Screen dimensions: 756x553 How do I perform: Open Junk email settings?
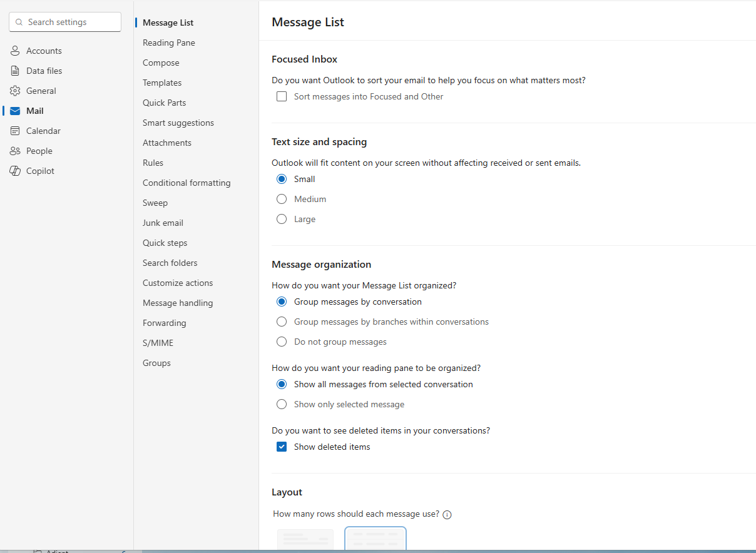point(163,223)
